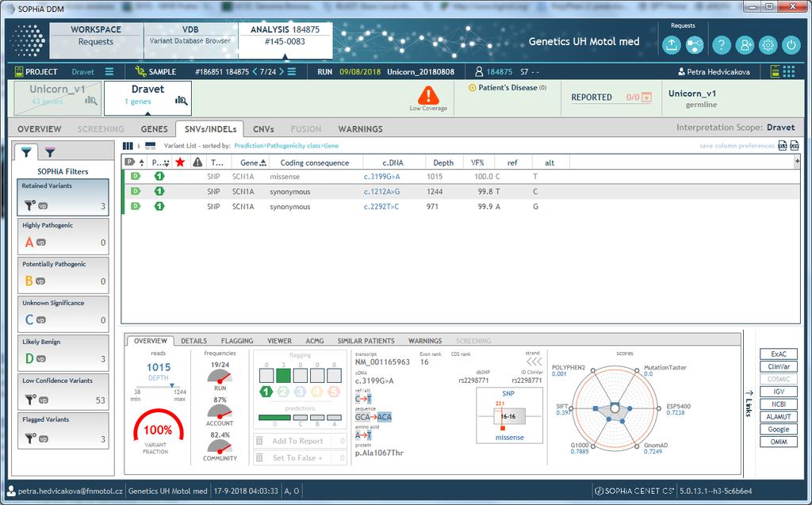Click the Low Coverage warning icon
This screenshot has height=505, width=812.
428,95
